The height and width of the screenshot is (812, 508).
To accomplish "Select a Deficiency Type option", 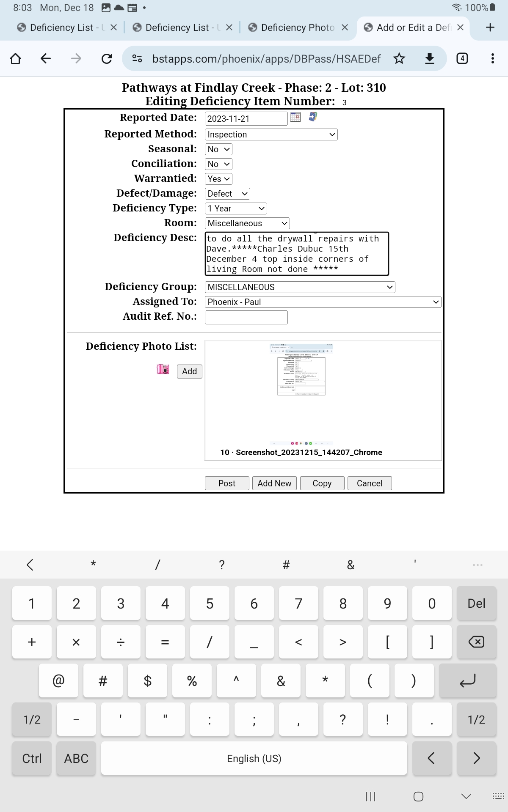I will pyautogui.click(x=236, y=208).
